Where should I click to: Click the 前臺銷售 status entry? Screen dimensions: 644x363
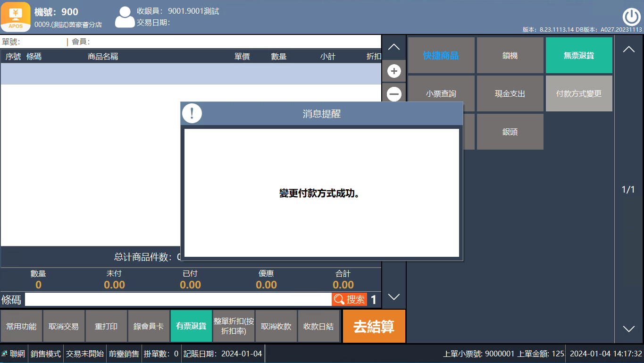tap(124, 354)
